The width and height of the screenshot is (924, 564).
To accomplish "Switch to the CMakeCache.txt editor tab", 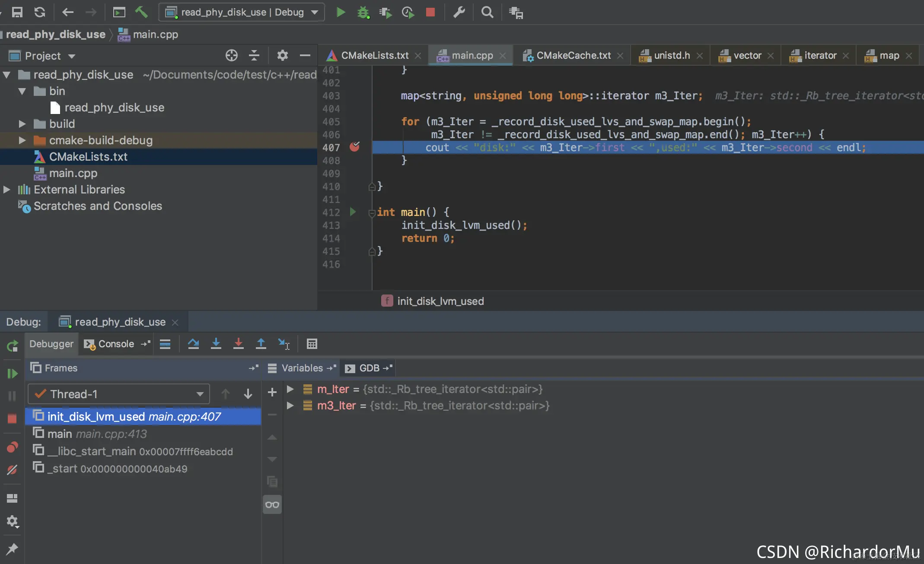I will (573, 55).
